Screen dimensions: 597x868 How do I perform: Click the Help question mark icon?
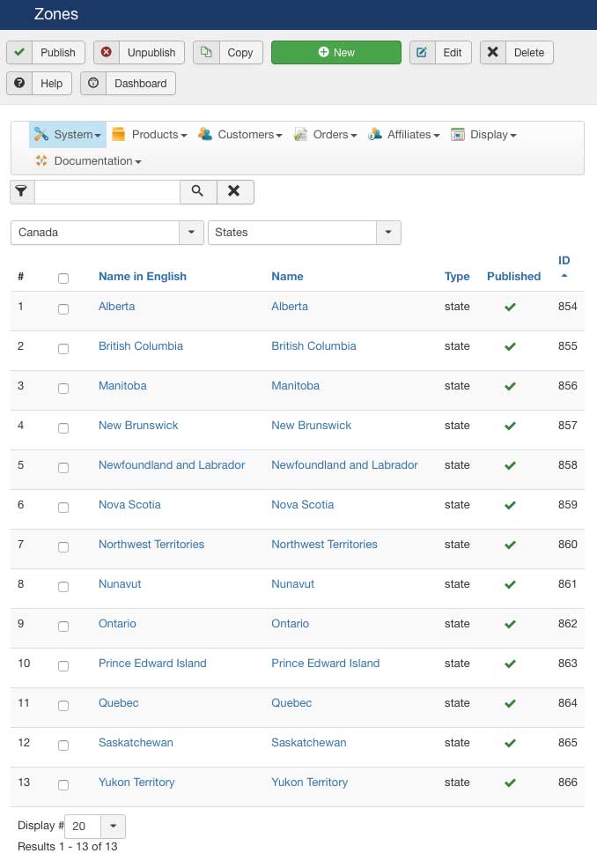19,83
